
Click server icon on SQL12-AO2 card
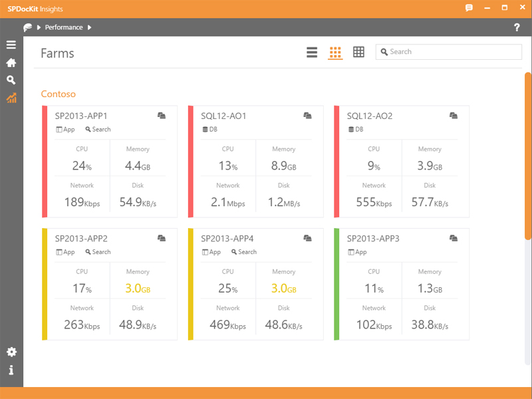(454, 116)
